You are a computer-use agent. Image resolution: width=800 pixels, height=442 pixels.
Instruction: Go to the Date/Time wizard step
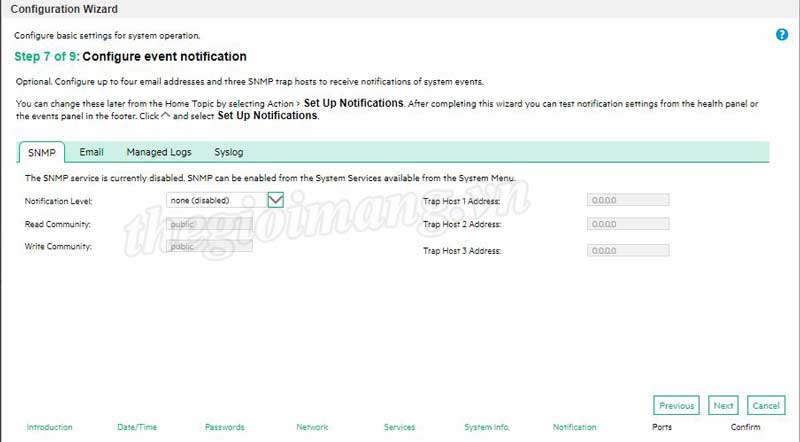(137, 428)
